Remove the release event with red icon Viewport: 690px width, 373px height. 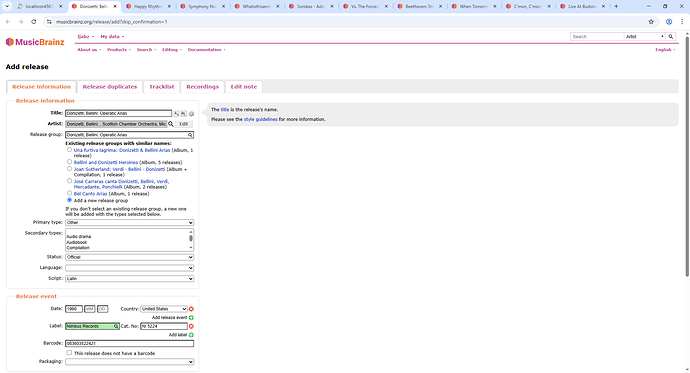pyautogui.click(x=191, y=309)
